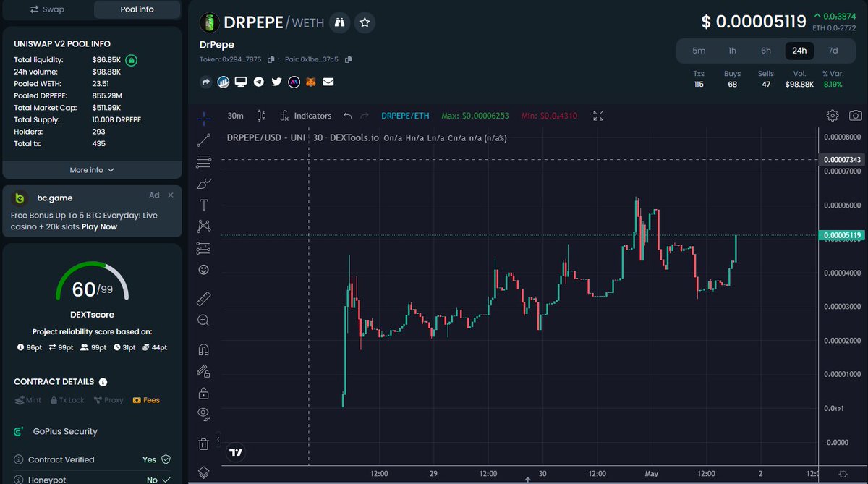Select the 24h stats timeframe
The width and height of the screenshot is (868, 484).
pyautogui.click(x=799, y=51)
